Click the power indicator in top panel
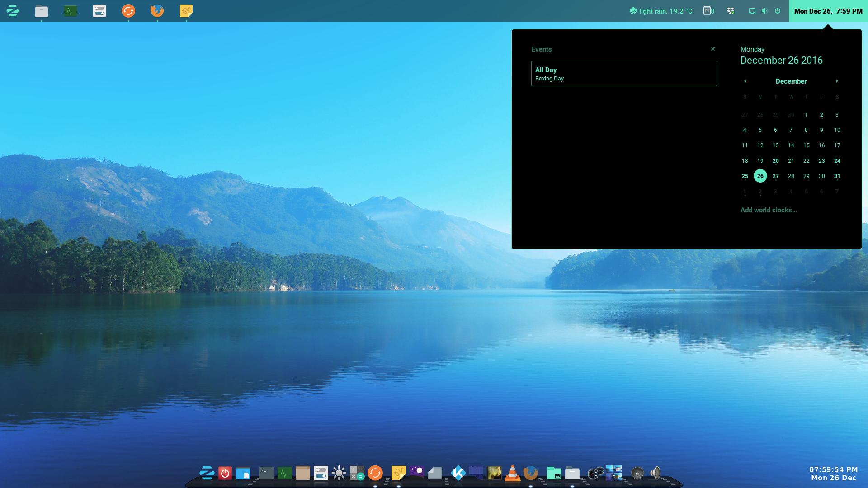 click(x=778, y=11)
